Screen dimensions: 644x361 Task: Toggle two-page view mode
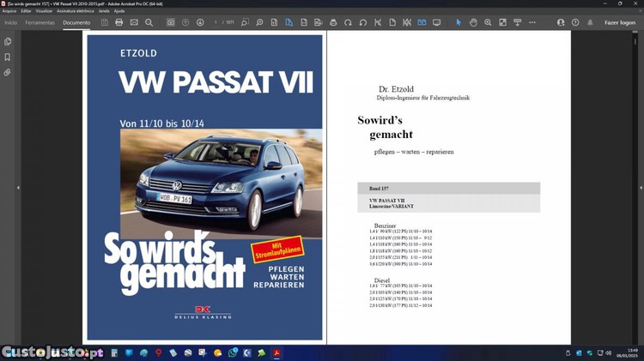(422, 22)
